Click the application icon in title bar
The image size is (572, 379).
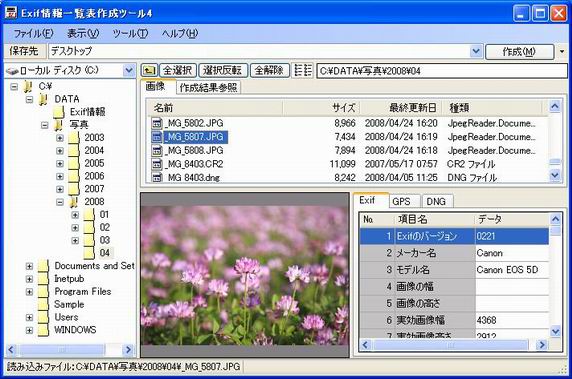pyautogui.click(x=11, y=12)
